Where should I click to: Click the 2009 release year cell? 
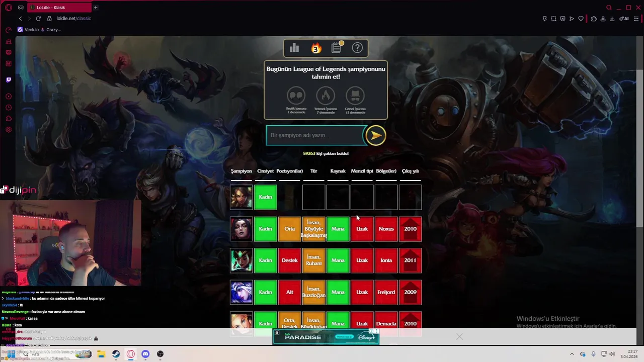click(x=410, y=292)
